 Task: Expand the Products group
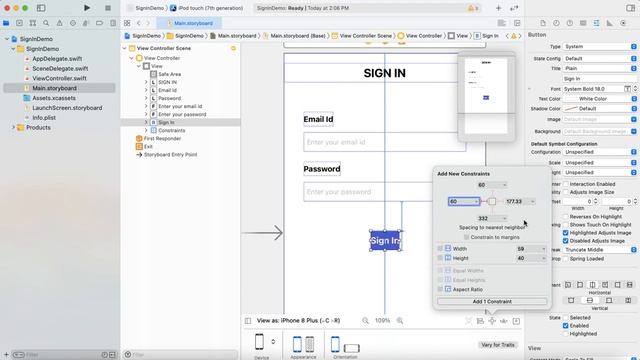click(x=13, y=127)
